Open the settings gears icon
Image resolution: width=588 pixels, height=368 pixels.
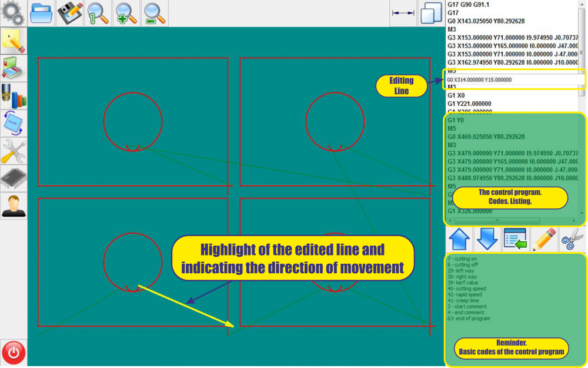point(13,13)
